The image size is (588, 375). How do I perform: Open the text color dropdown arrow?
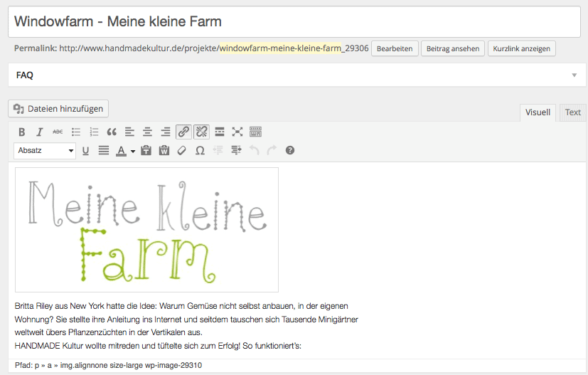click(132, 151)
